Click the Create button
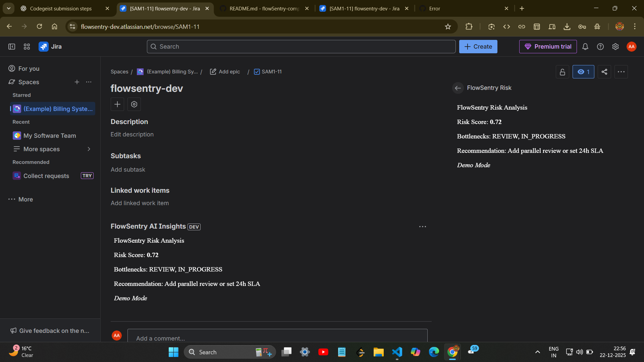644x362 pixels. (x=478, y=47)
